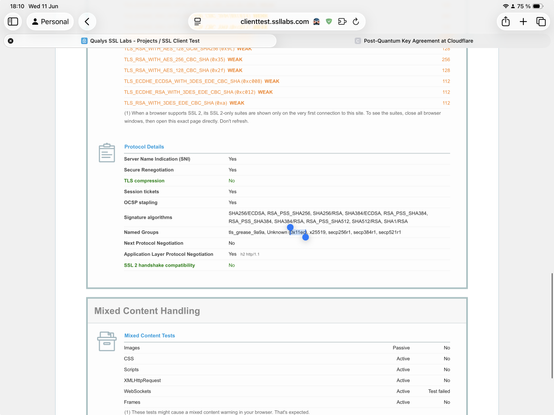The image size is (554, 415).
Task: Click the Wi-Fi status icon
Action: click(x=506, y=6)
